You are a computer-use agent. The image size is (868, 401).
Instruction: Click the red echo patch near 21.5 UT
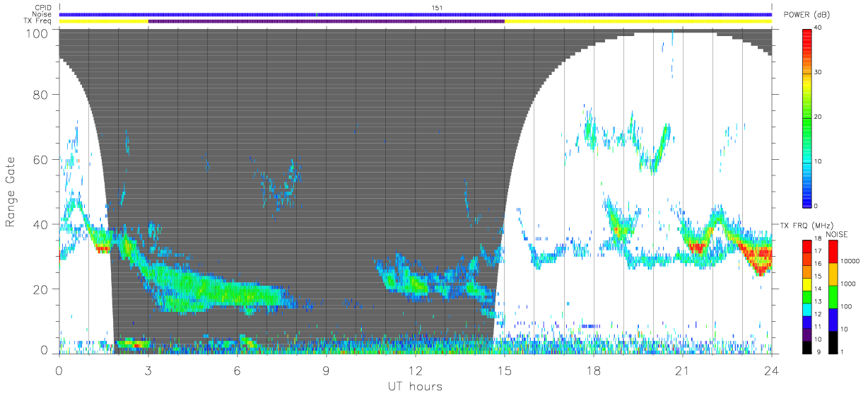coord(698,248)
